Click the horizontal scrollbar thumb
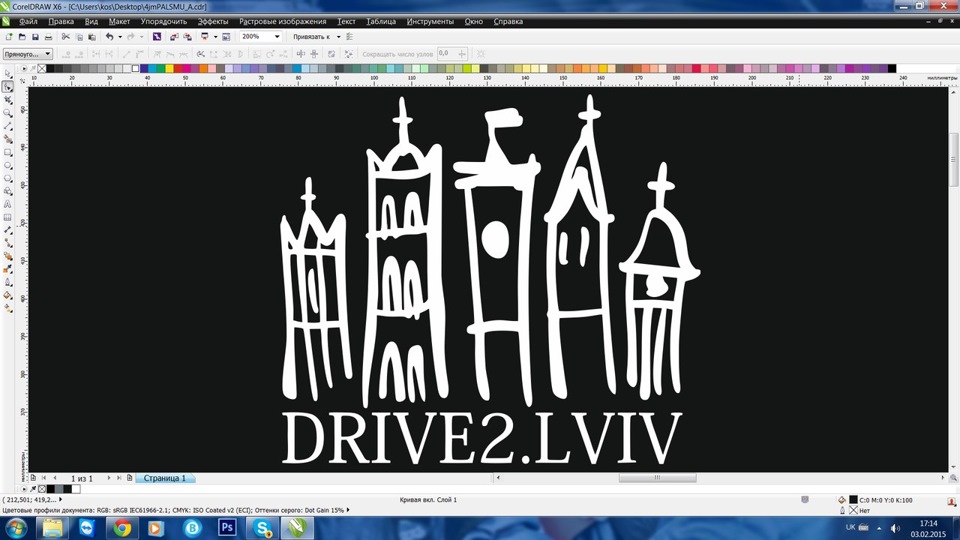This screenshot has width=960, height=540. click(657, 478)
